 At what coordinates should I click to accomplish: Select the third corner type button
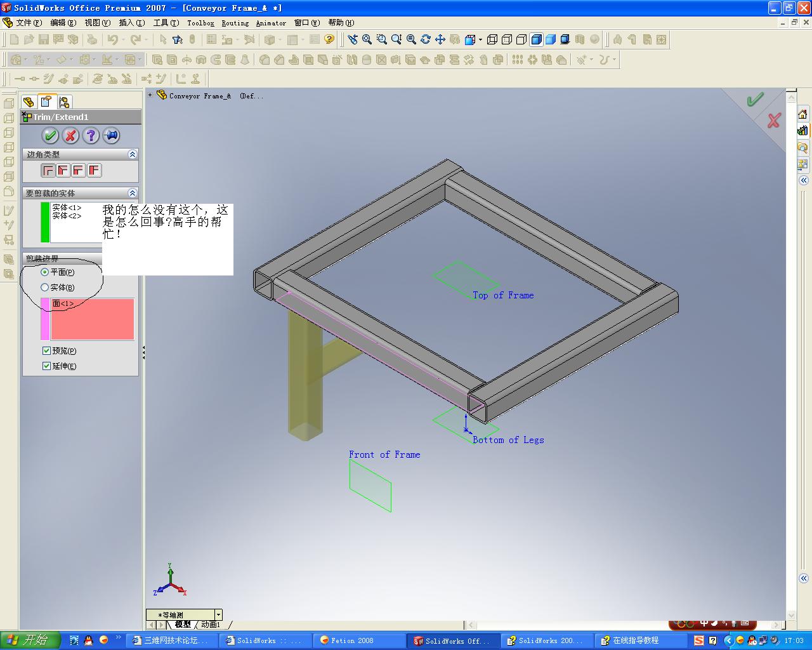click(x=79, y=170)
